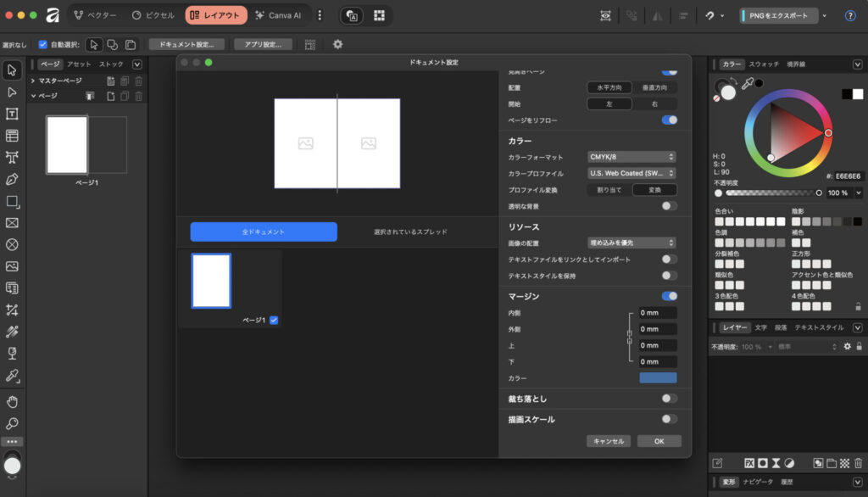Activate the Zoom magnifier tool

point(12,423)
